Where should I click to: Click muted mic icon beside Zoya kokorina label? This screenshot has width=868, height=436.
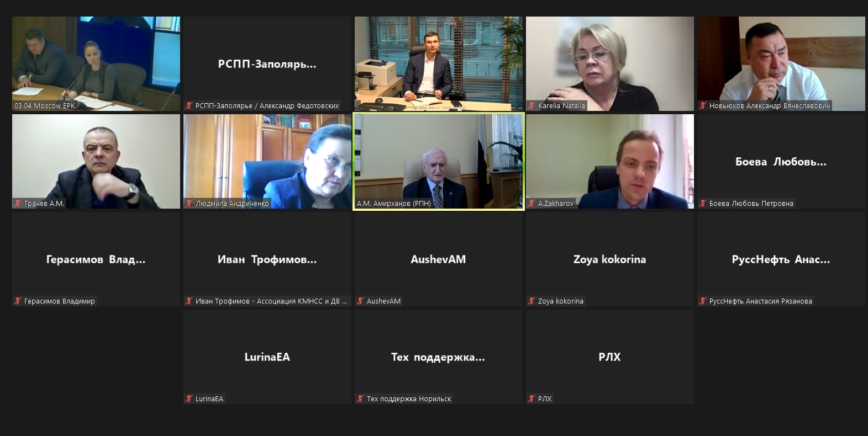coord(532,301)
